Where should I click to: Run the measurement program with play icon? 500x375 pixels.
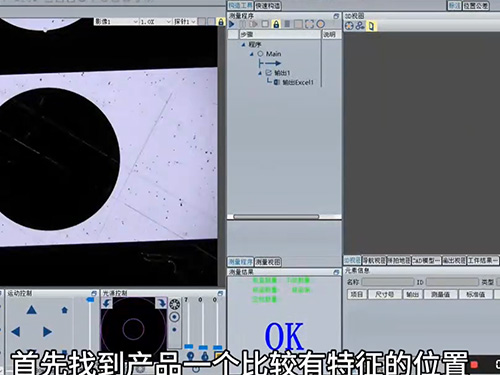[x=232, y=24]
